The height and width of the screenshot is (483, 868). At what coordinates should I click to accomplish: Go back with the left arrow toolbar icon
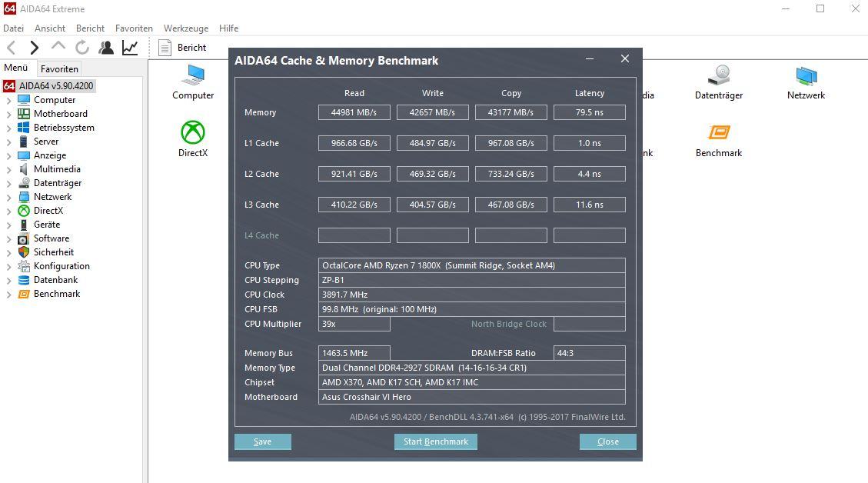tap(11, 48)
